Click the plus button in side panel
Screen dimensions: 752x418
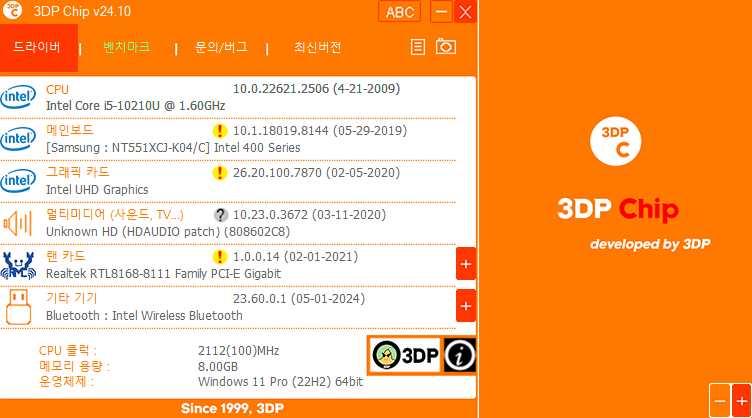741,401
